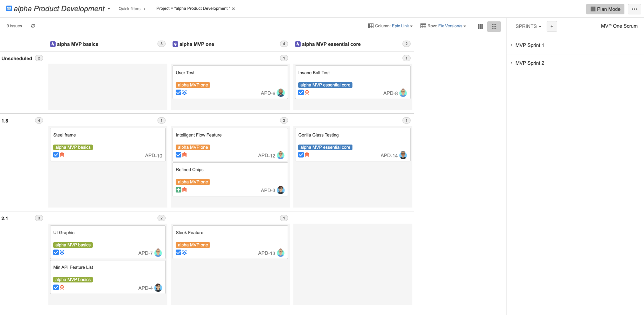Click the + button next to SPRINTS

tap(552, 26)
